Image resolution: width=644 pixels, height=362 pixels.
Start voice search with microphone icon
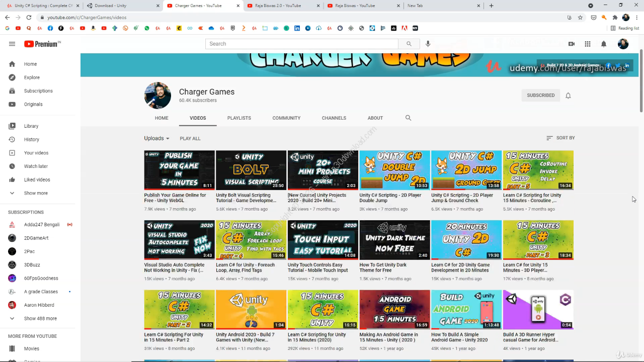click(428, 44)
